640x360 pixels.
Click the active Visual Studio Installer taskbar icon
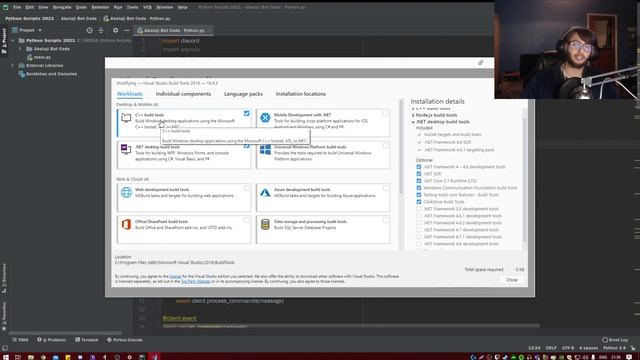(x=154, y=357)
